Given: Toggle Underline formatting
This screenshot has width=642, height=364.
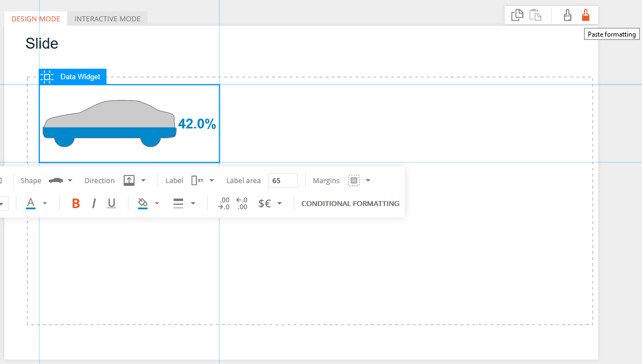Looking at the screenshot, I should pos(112,203).
